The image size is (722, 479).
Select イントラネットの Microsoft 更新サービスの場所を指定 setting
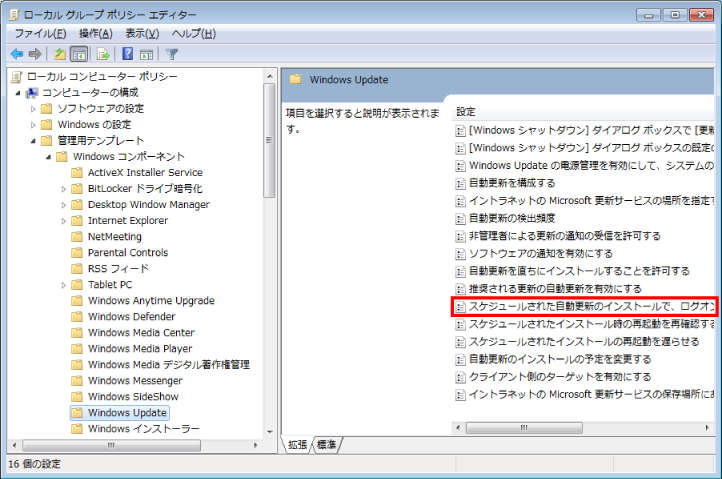[x=591, y=201]
